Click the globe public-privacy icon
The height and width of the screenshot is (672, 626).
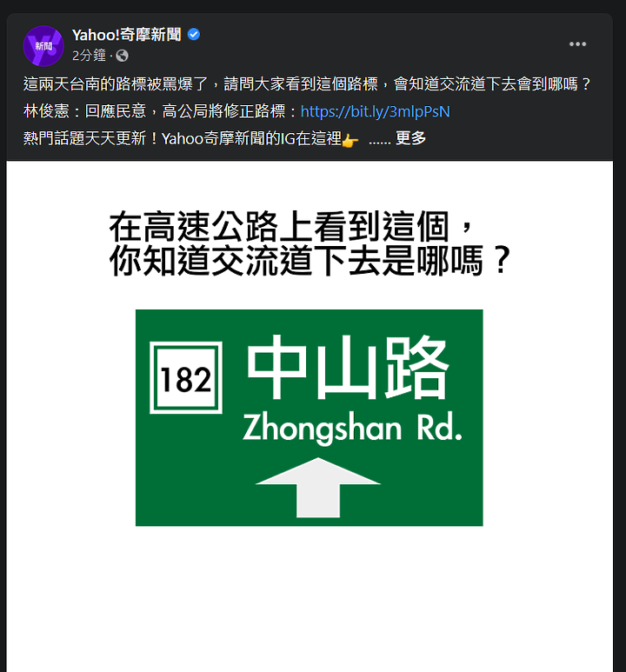(123, 56)
